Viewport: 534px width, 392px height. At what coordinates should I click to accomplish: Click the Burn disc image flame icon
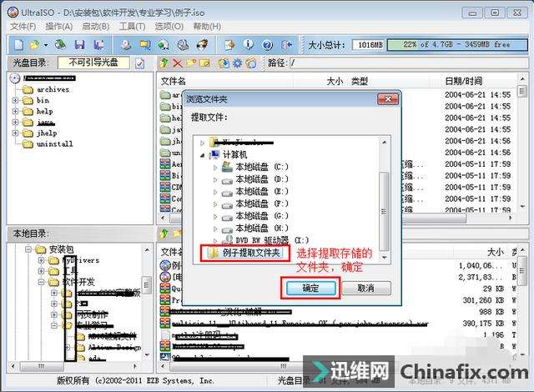pyautogui.click(x=202, y=44)
